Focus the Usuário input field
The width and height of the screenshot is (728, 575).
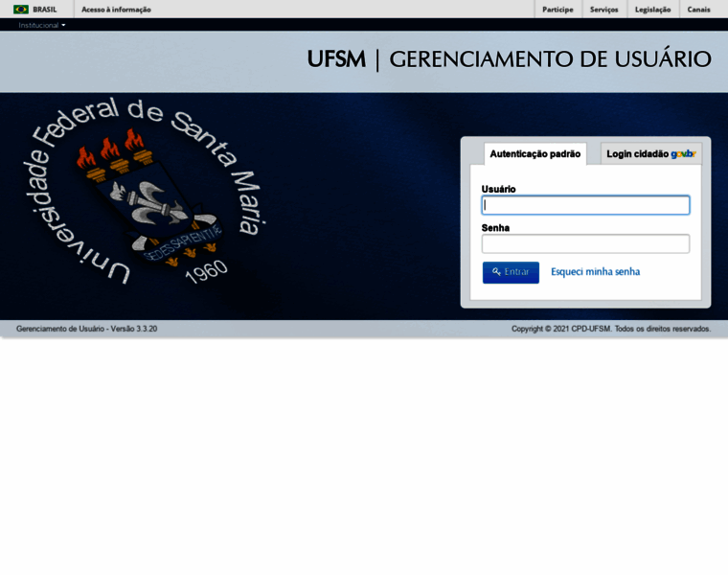[x=585, y=205]
